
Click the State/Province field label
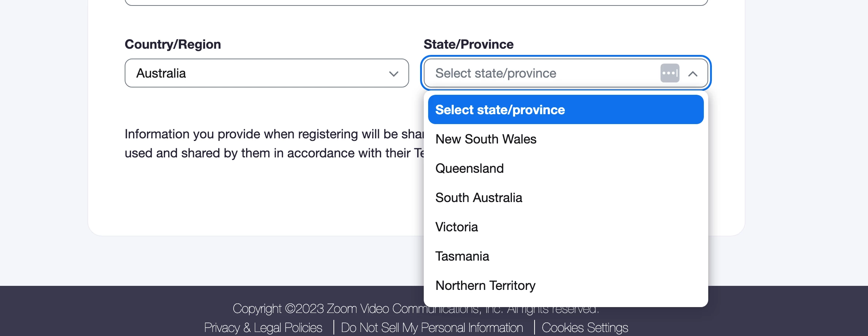(x=468, y=44)
